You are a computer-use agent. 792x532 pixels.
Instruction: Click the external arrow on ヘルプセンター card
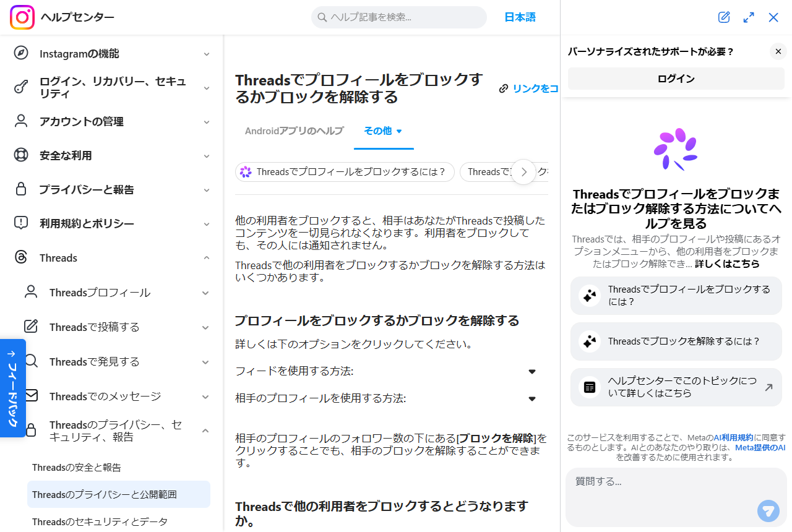coord(768,387)
